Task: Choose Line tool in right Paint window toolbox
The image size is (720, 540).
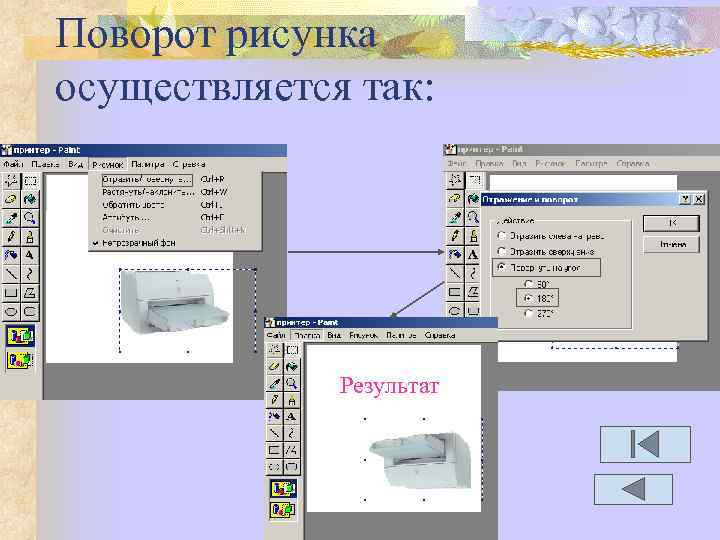Action: click(455, 273)
